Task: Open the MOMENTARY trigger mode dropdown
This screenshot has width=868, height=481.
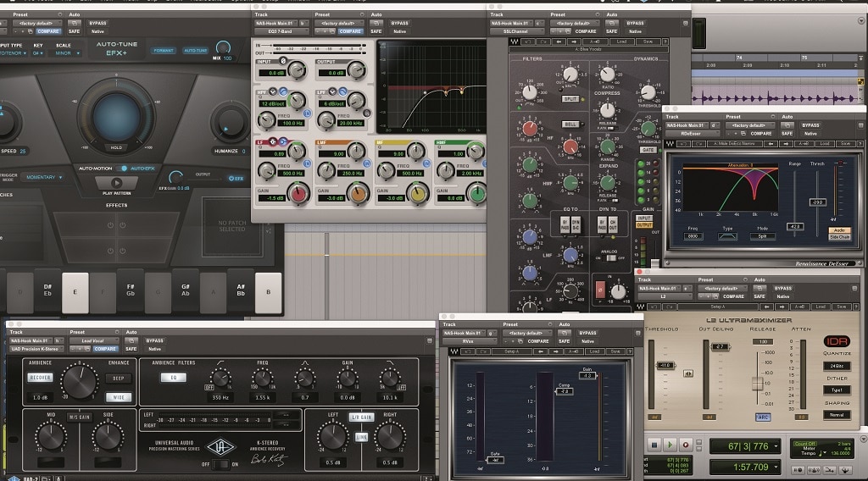Action: [x=44, y=178]
